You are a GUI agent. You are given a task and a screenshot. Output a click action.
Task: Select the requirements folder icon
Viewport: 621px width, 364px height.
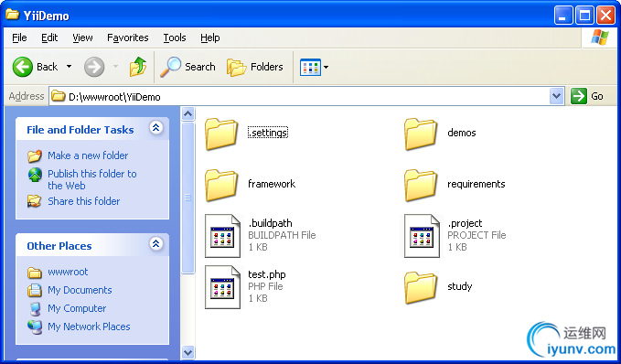[x=421, y=185]
